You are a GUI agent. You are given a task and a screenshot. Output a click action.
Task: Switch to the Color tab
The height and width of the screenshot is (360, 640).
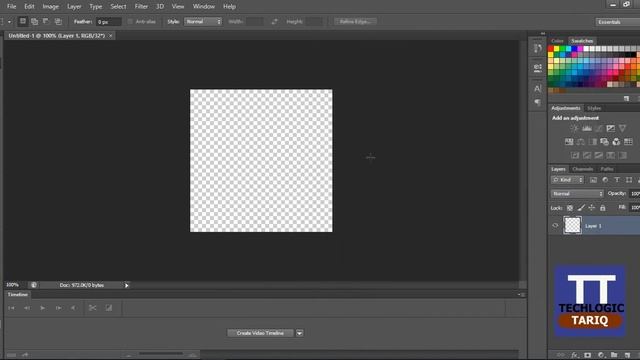557,41
